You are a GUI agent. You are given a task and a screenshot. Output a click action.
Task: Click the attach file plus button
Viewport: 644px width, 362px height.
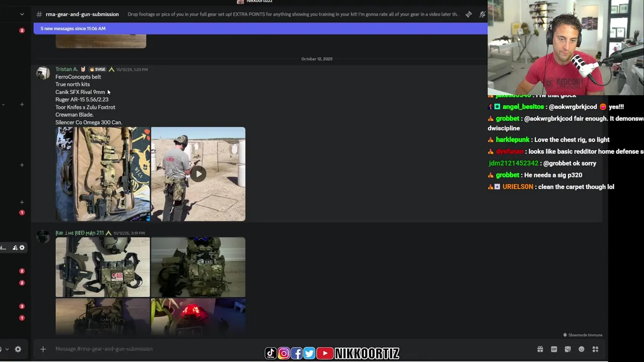point(43,349)
